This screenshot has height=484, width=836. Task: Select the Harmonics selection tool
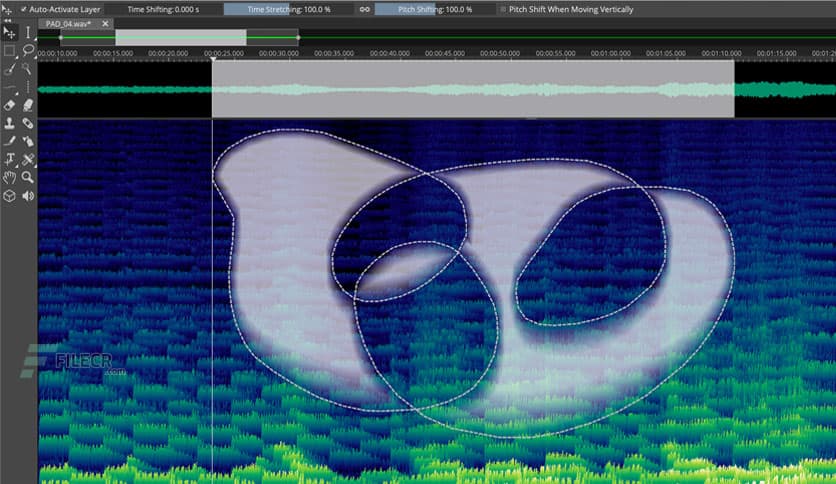tap(9, 87)
